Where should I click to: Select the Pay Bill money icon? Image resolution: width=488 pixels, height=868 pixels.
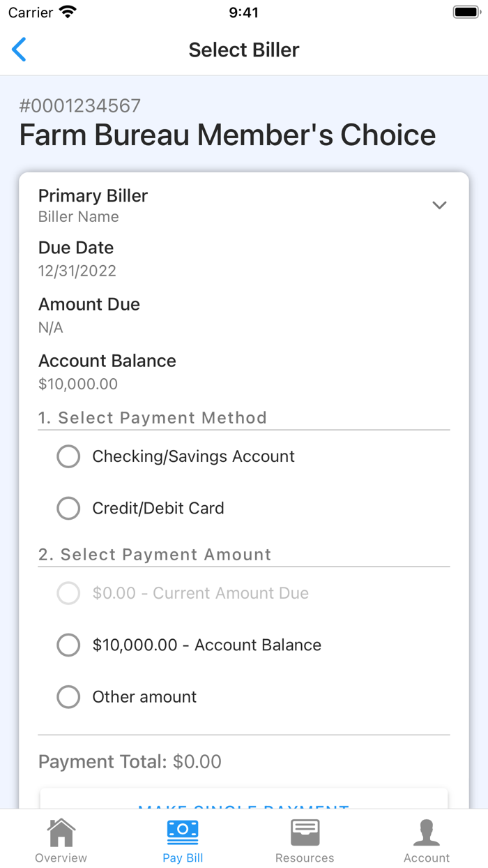pos(183,832)
